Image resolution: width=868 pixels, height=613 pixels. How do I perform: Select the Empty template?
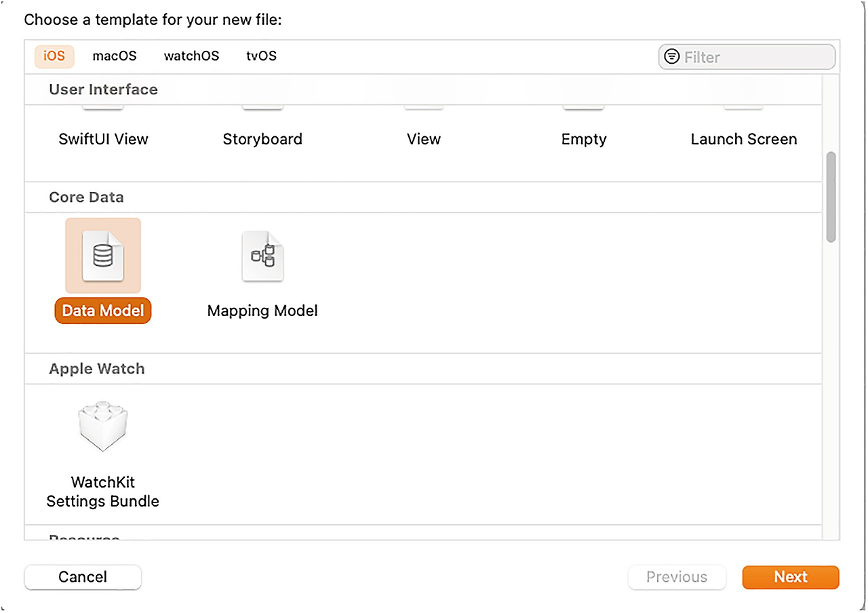point(584,139)
